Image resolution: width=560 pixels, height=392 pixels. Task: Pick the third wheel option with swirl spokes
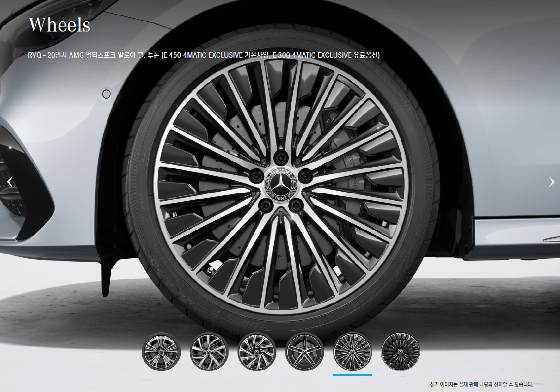[x=257, y=352]
